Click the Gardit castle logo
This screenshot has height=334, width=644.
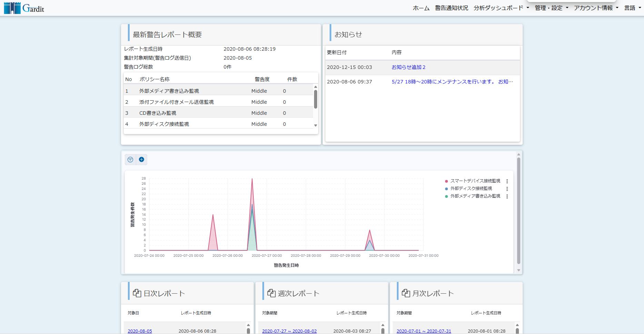pyautogui.click(x=12, y=8)
